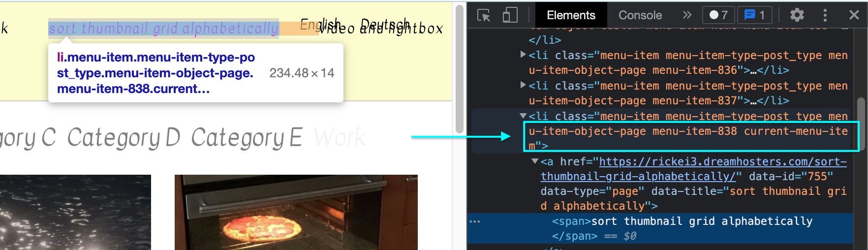Expand the menu-item-837 li node
This screenshot has height=250, width=868.
(x=523, y=85)
